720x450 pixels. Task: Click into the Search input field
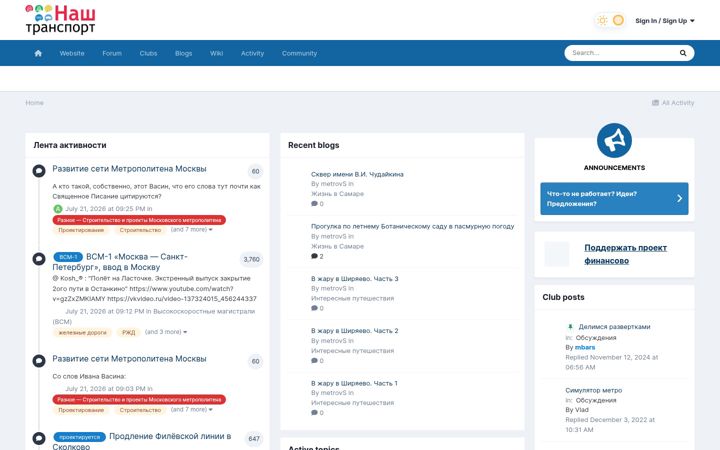(622, 53)
